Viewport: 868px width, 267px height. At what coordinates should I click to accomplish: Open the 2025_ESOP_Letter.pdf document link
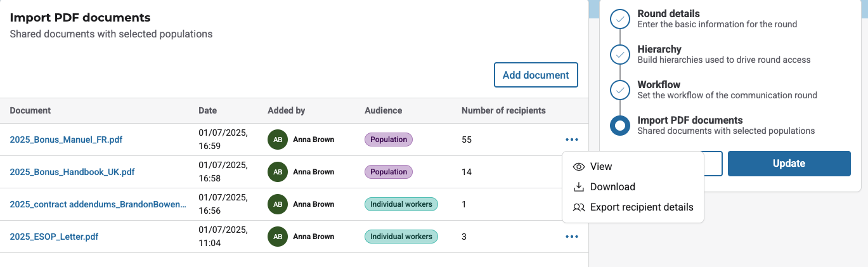pos(54,237)
